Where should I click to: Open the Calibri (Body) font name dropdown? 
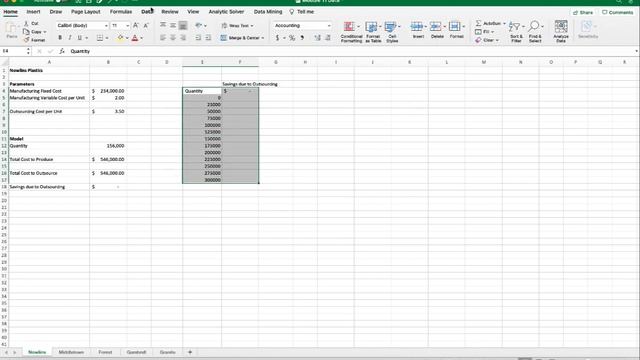pyautogui.click(x=106, y=26)
